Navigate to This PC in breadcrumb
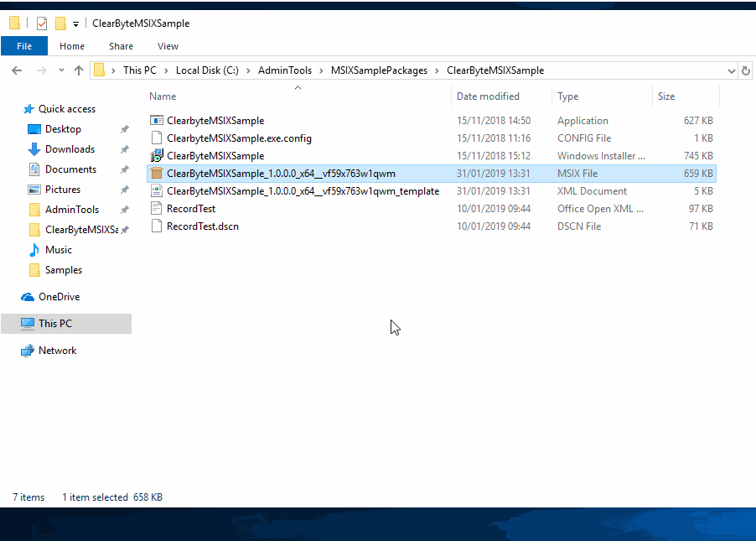Image resolution: width=756 pixels, height=541 pixels. tap(140, 70)
